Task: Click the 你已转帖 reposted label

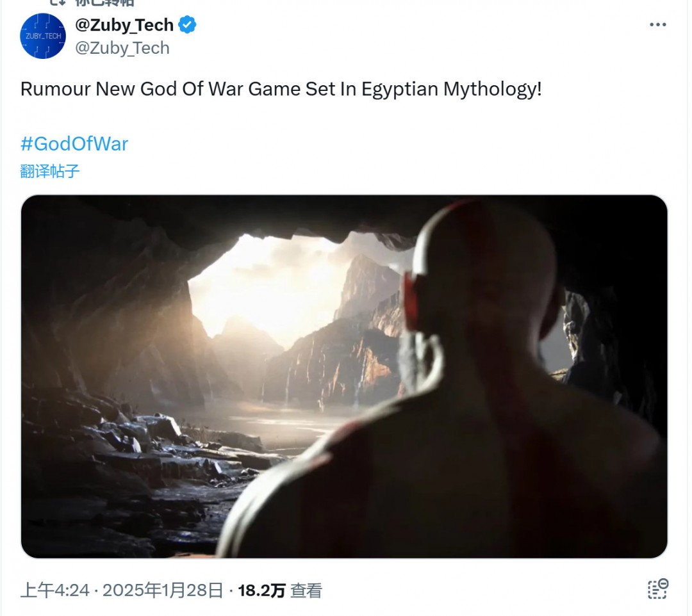Action: 104,3
